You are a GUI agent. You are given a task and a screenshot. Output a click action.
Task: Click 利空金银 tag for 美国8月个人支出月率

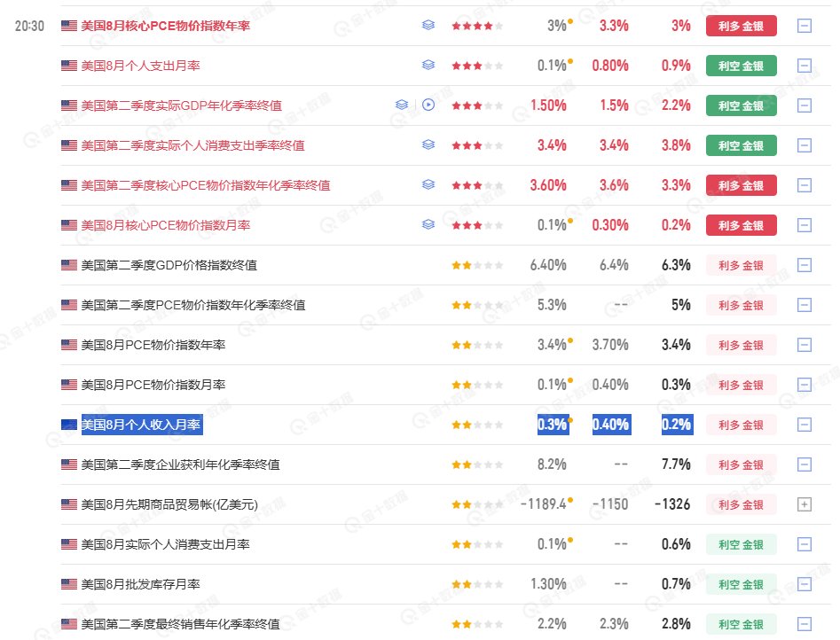click(x=741, y=66)
